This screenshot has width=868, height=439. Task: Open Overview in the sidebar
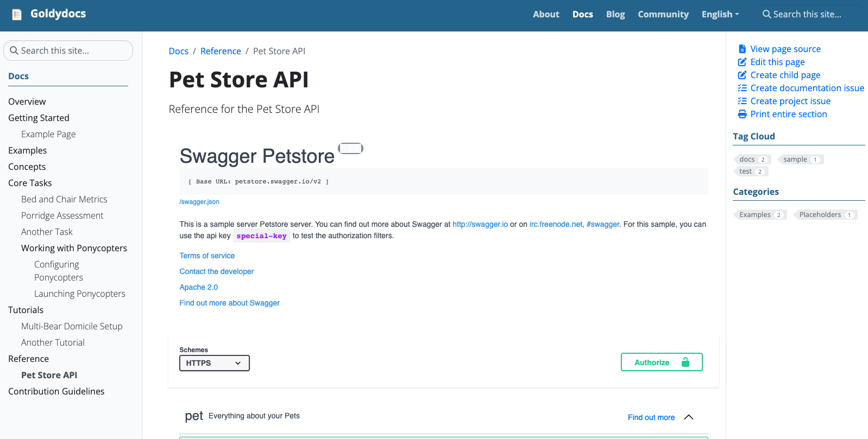(27, 101)
